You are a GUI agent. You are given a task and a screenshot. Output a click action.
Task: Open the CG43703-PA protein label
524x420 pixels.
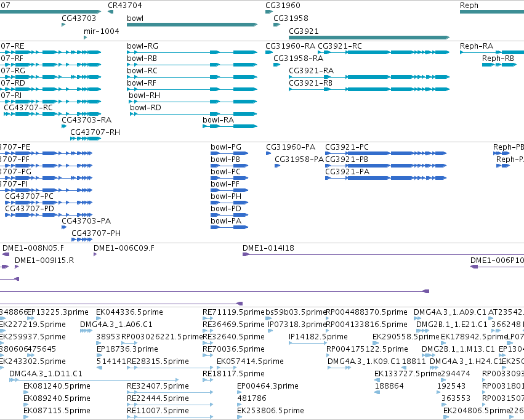[x=86, y=221]
